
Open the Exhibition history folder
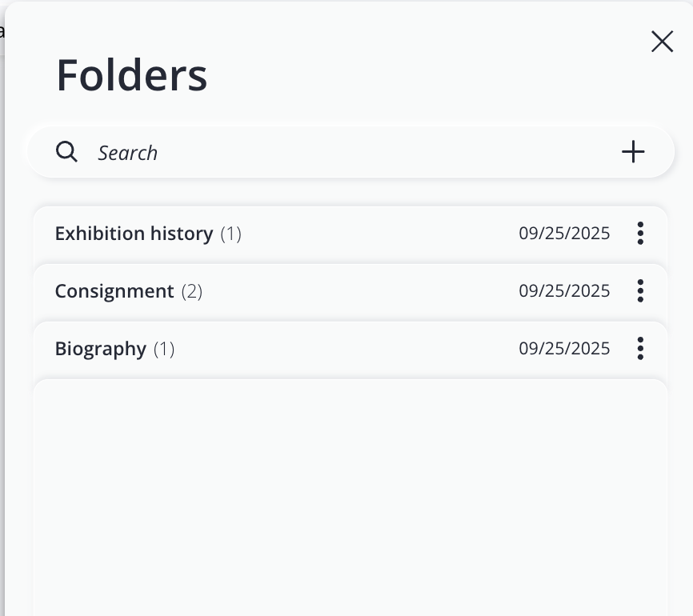134,234
